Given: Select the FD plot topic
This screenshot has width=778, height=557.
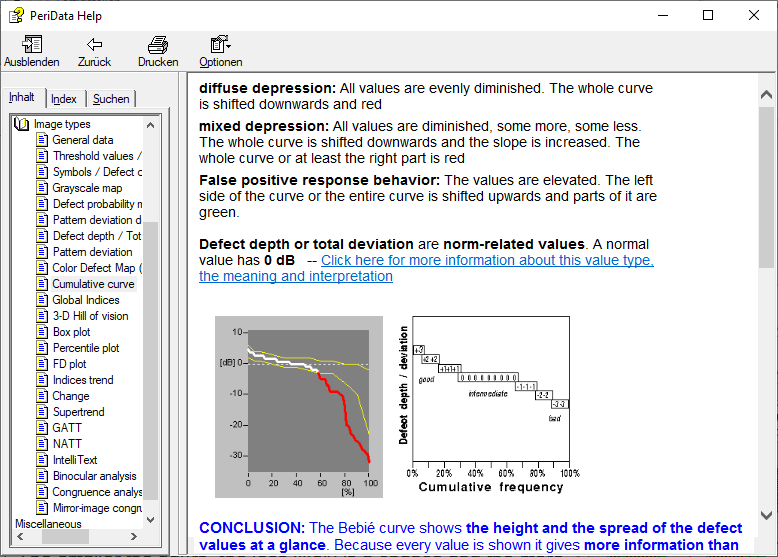Looking at the screenshot, I should [69, 364].
